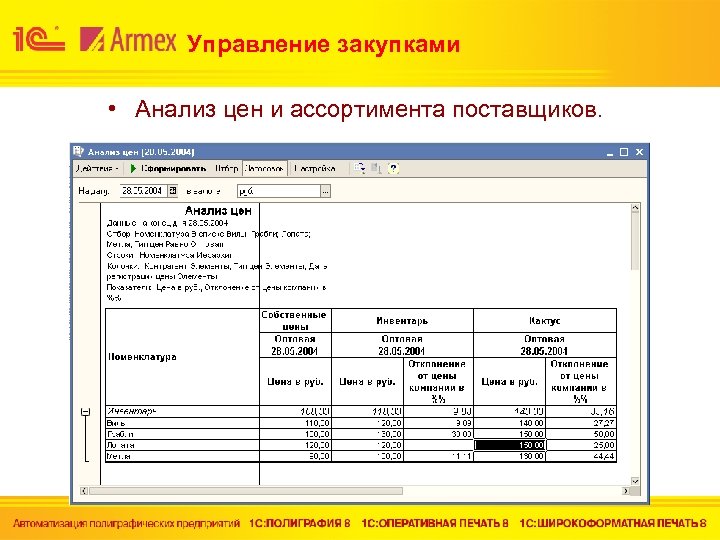Open help with the question mark icon

tap(394, 169)
